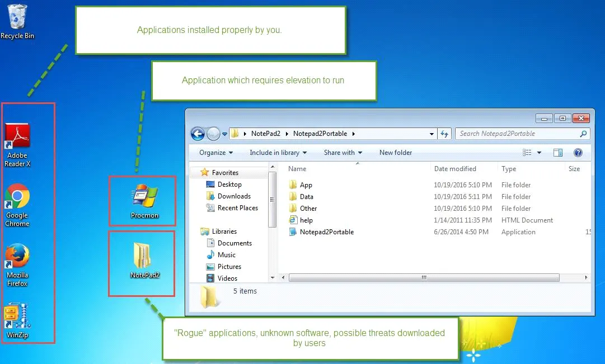605x364 pixels.
Task: Open the Organize dropdown menu
Action: [215, 152]
